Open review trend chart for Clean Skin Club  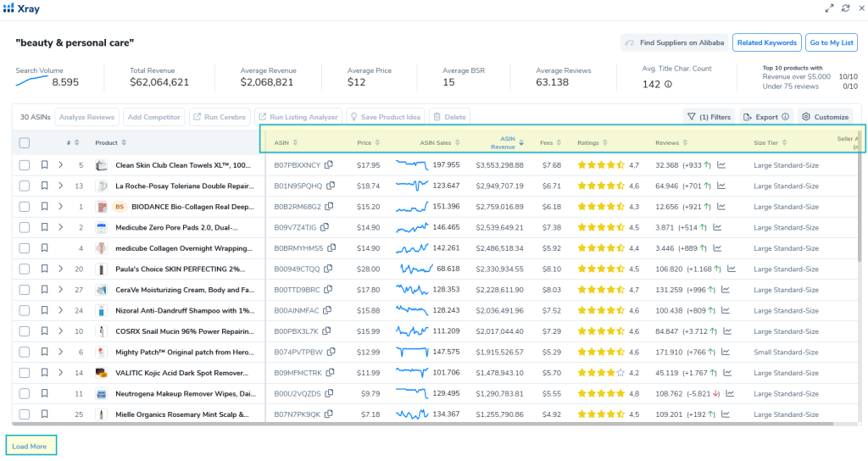tap(721, 165)
